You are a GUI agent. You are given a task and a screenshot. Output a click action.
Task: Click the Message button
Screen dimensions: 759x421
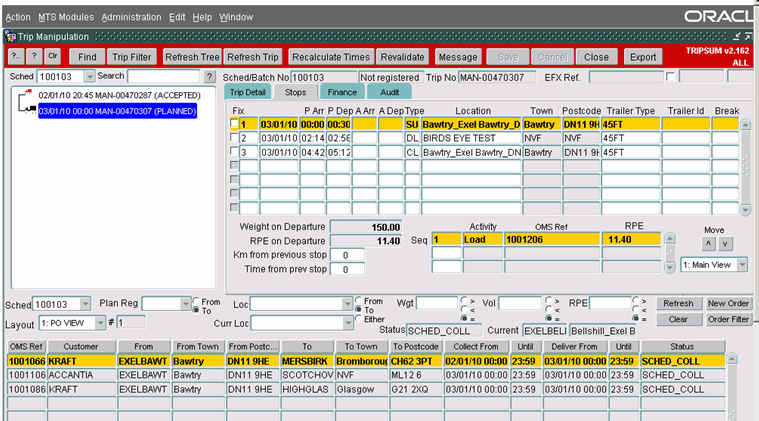coord(458,57)
